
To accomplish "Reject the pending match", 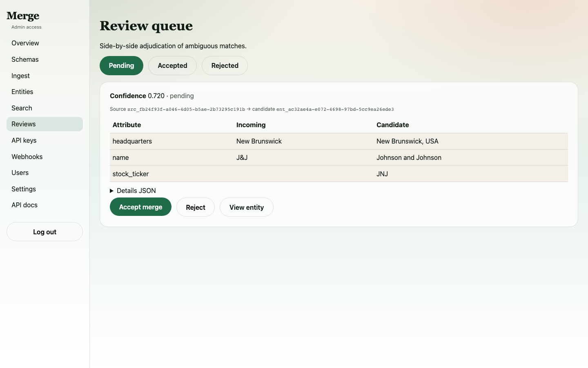I will 196,207.
